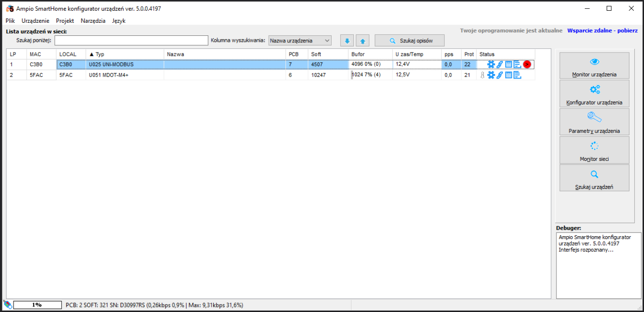Open the Język menu
The image size is (644, 312).
coord(119,21)
